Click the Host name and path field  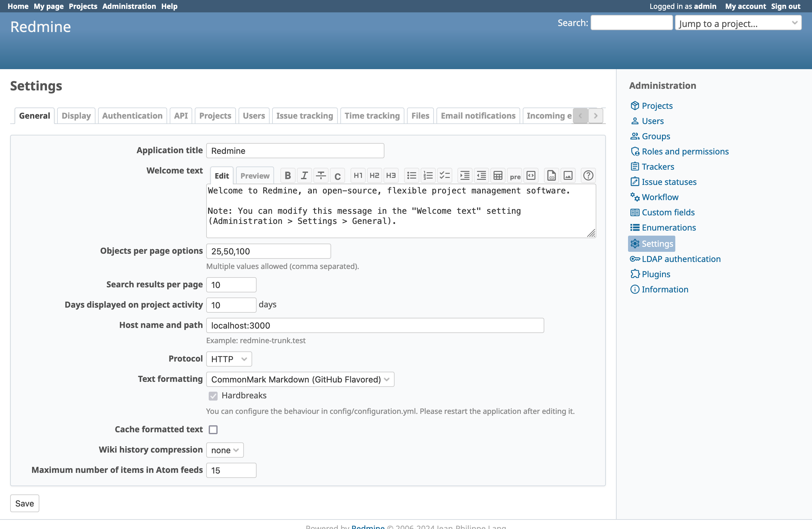[x=375, y=325]
